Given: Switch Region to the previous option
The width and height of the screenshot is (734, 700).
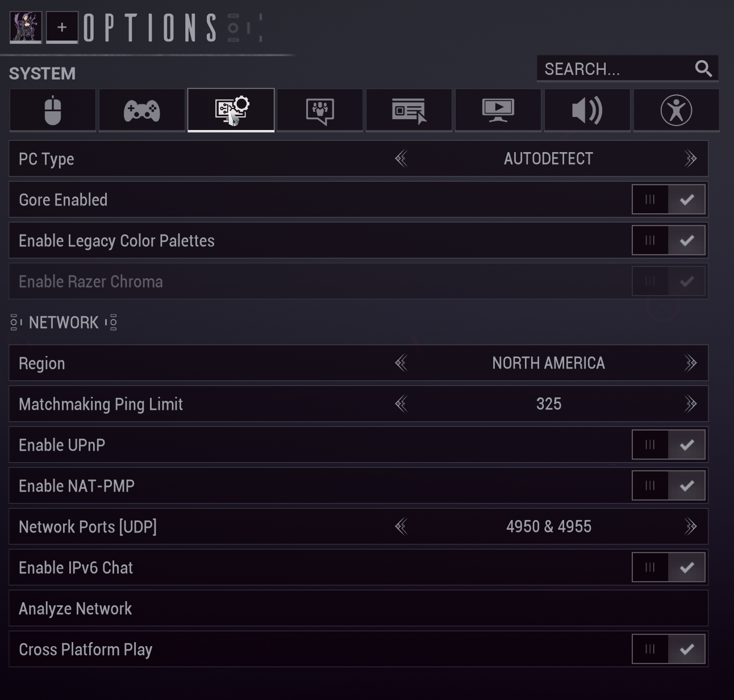Looking at the screenshot, I should (401, 363).
